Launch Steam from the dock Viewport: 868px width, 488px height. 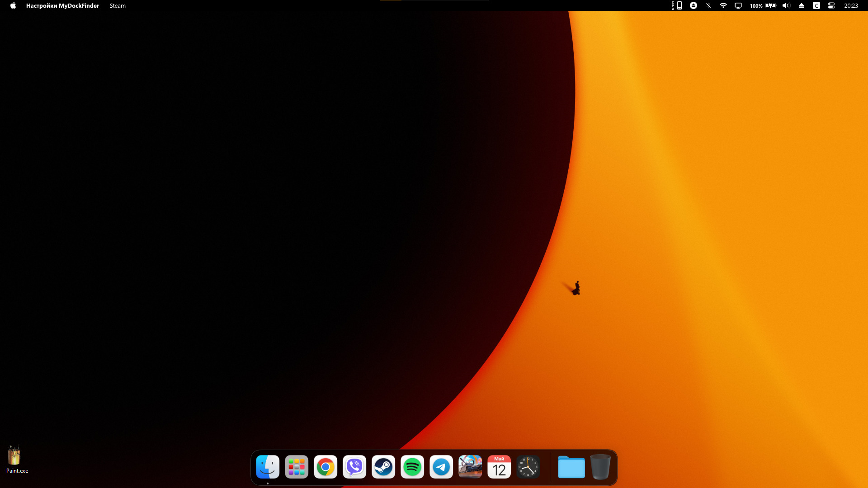coord(383,467)
